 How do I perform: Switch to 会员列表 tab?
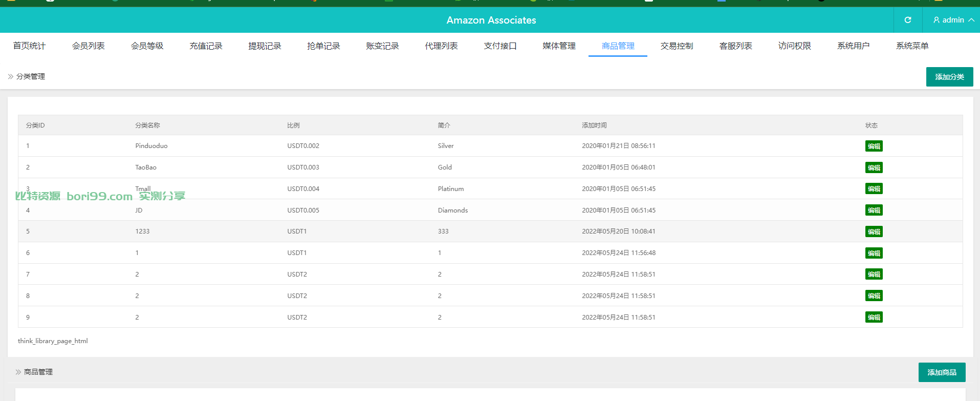[88, 46]
